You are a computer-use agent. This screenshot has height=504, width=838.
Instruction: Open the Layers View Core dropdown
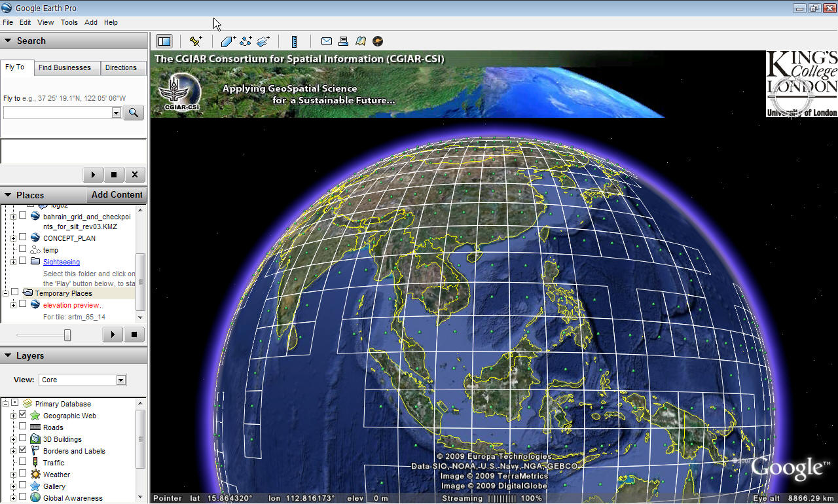[x=120, y=380]
